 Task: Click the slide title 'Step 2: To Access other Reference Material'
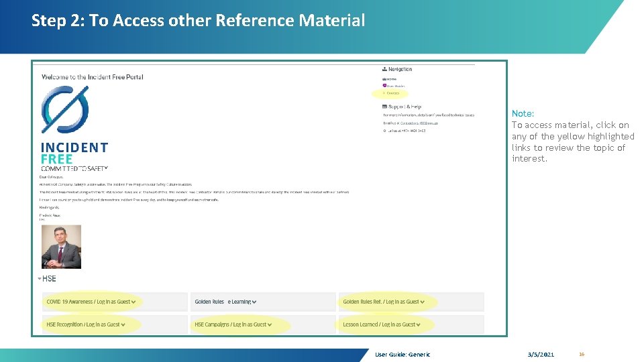(x=198, y=21)
